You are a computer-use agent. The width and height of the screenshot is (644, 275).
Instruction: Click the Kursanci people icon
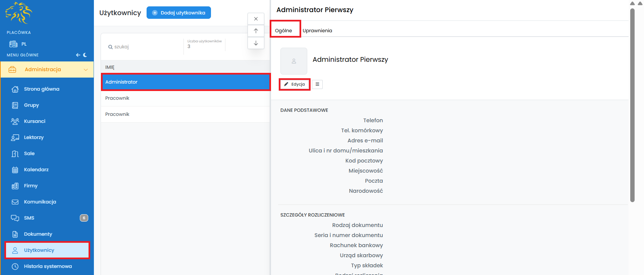(x=15, y=122)
